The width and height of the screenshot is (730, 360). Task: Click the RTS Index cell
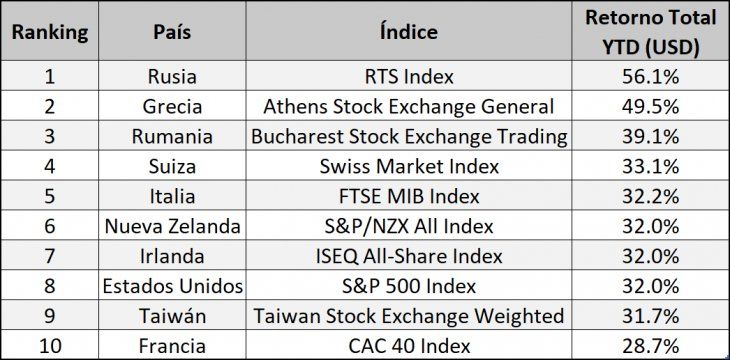tap(409, 76)
